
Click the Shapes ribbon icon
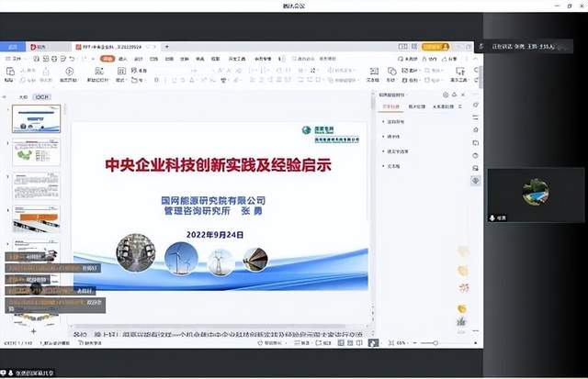391,72
